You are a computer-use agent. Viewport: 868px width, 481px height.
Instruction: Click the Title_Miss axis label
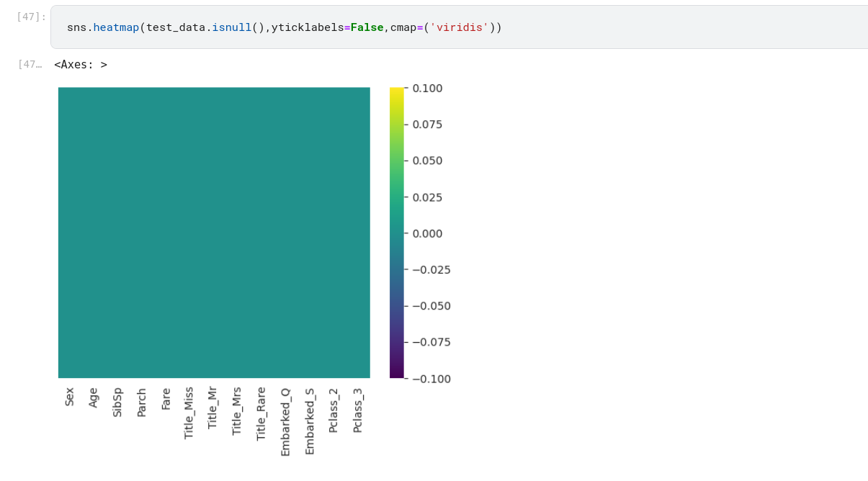pyautogui.click(x=189, y=413)
